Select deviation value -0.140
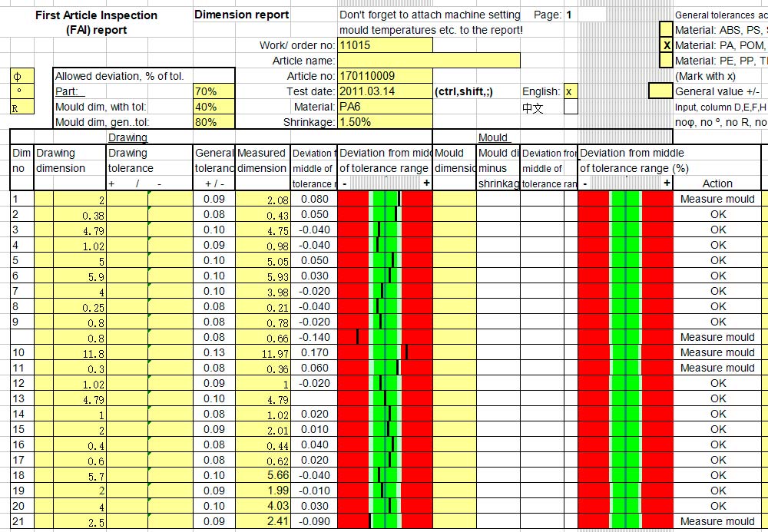Screen dimensions: 768x532 [x=314, y=337]
